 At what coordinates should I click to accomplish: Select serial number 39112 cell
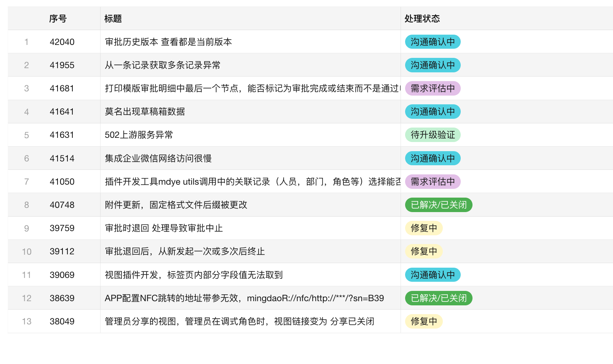[x=62, y=251]
